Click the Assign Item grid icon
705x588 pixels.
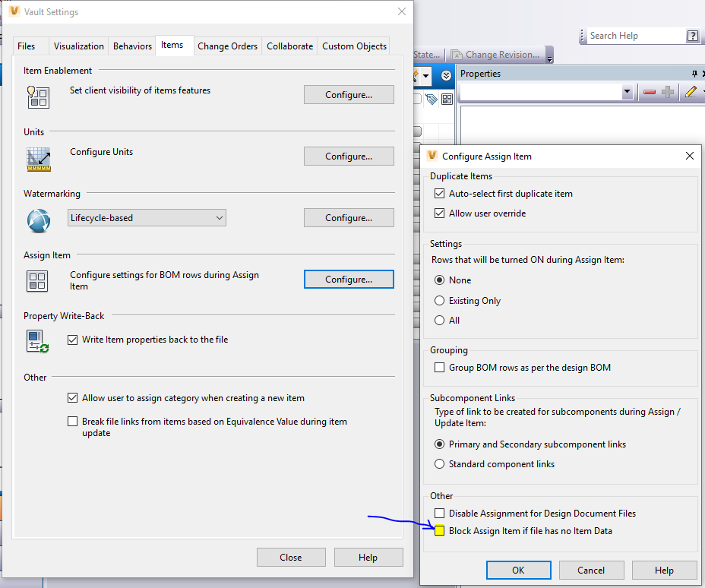(38, 281)
